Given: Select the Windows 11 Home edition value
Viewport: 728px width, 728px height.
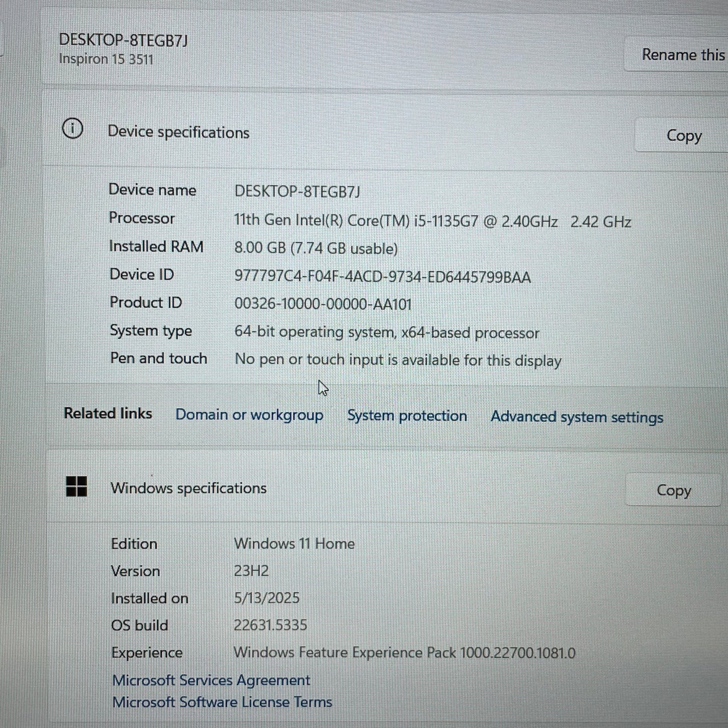Looking at the screenshot, I should (x=294, y=544).
